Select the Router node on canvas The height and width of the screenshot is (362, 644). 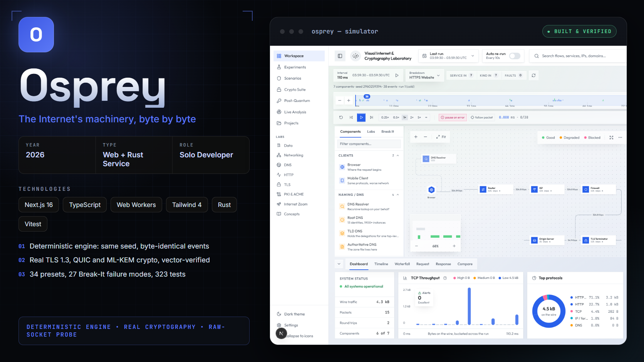click(x=496, y=189)
